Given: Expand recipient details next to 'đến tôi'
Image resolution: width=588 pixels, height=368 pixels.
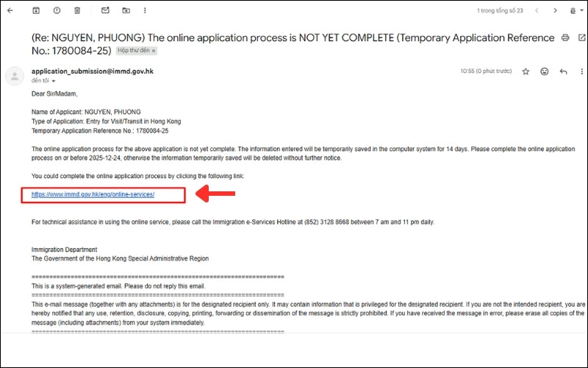Looking at the screenshot, I should coord(54,81).
